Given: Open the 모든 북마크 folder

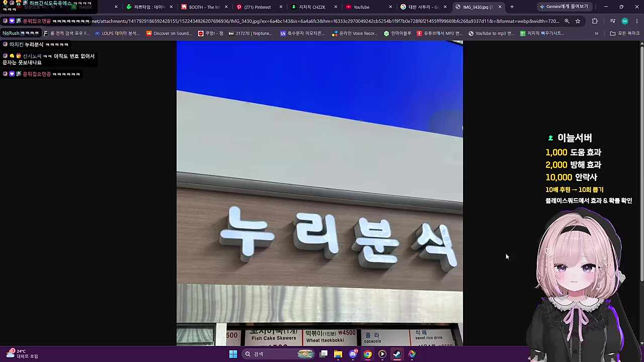Looking at the screenshot, I should tap(624, 33).
